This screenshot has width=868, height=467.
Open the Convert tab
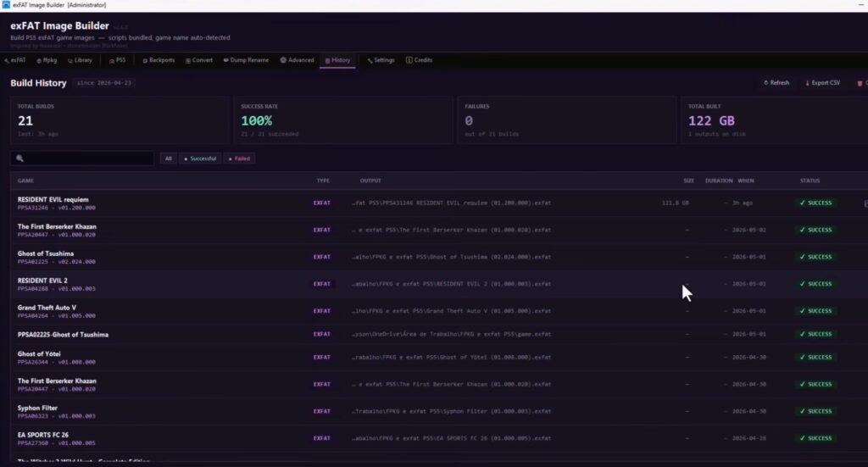(199, 60)
